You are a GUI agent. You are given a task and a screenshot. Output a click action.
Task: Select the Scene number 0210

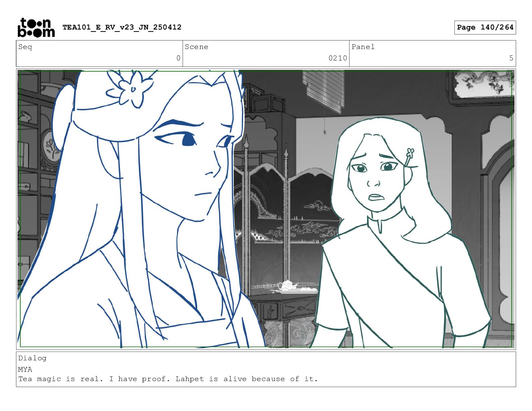[x=338, y=58]
